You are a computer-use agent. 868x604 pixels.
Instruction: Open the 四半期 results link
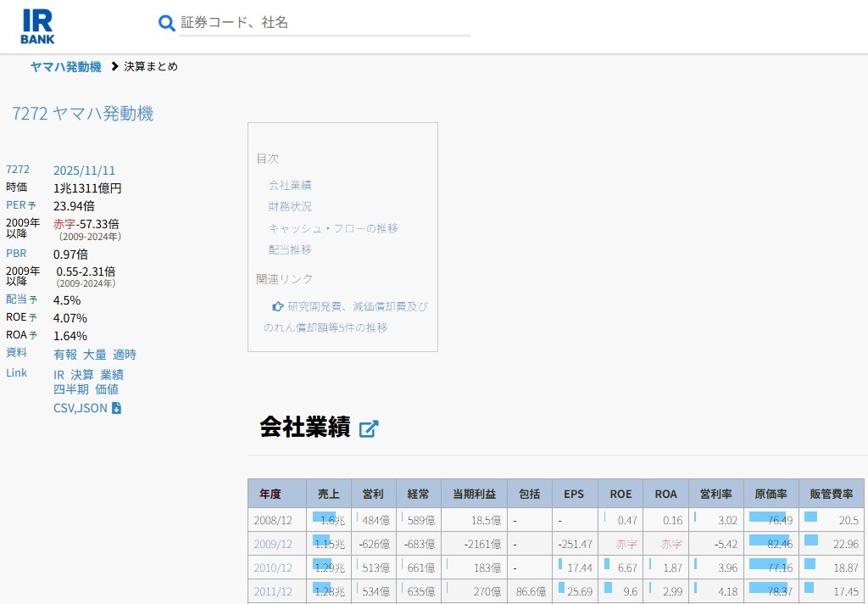coord(71,389)
